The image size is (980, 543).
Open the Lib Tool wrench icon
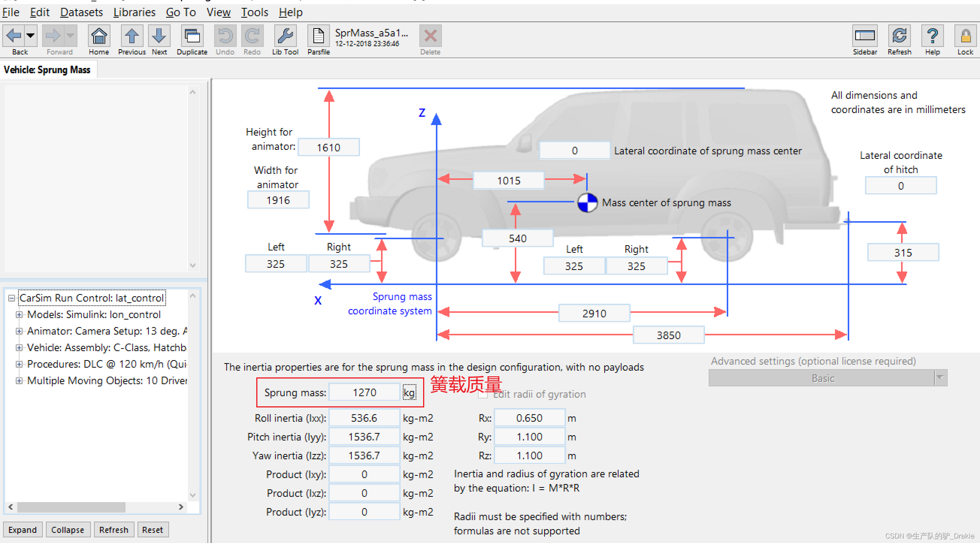(x=285, y=36)
